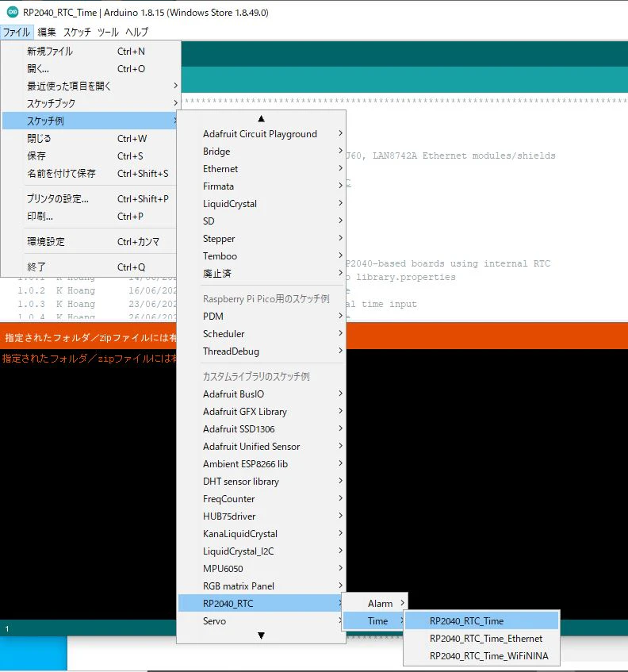Click the up arrow to scroll examples list
628x672 pixels.
coord(262,119)
